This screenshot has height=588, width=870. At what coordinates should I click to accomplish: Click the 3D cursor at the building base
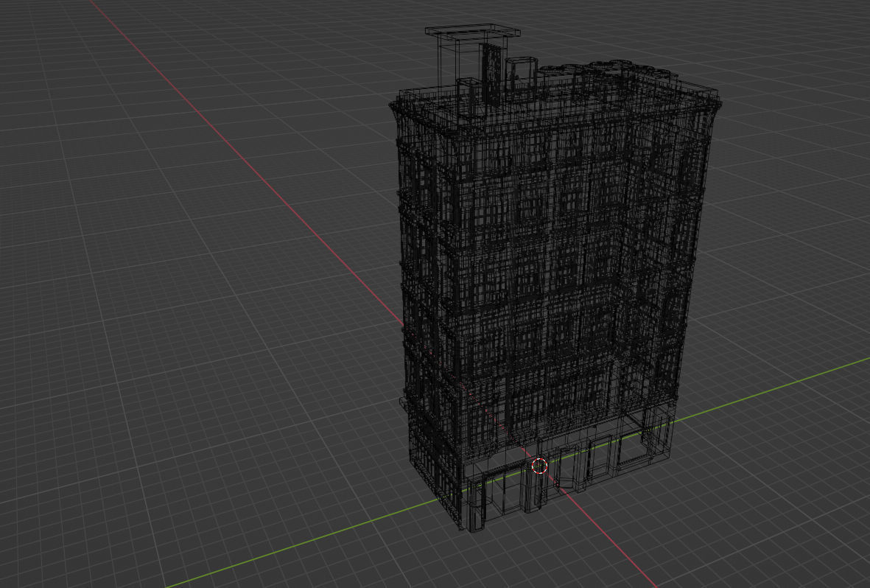(x=539, y=466)
